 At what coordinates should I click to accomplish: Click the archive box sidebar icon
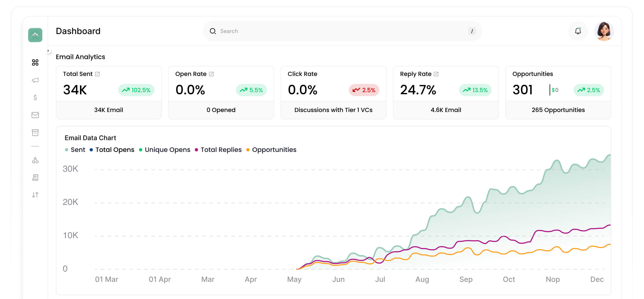[x=35, y=132]
